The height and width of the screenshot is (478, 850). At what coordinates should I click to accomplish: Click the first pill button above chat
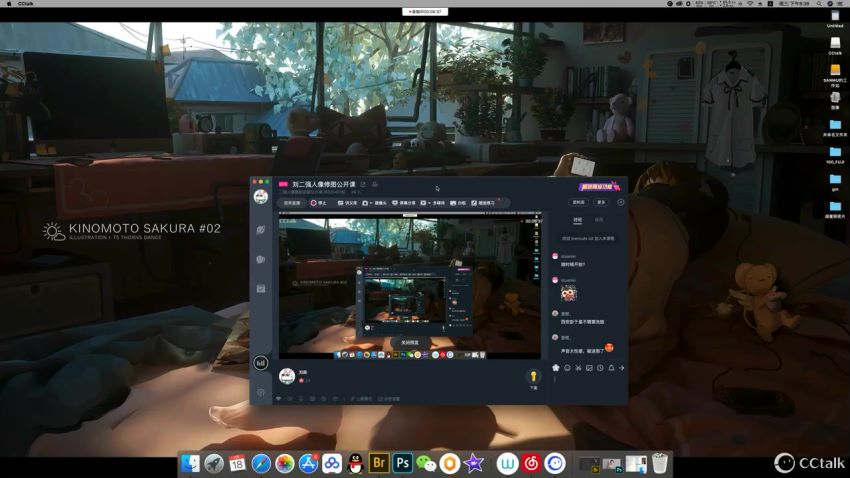579,202
